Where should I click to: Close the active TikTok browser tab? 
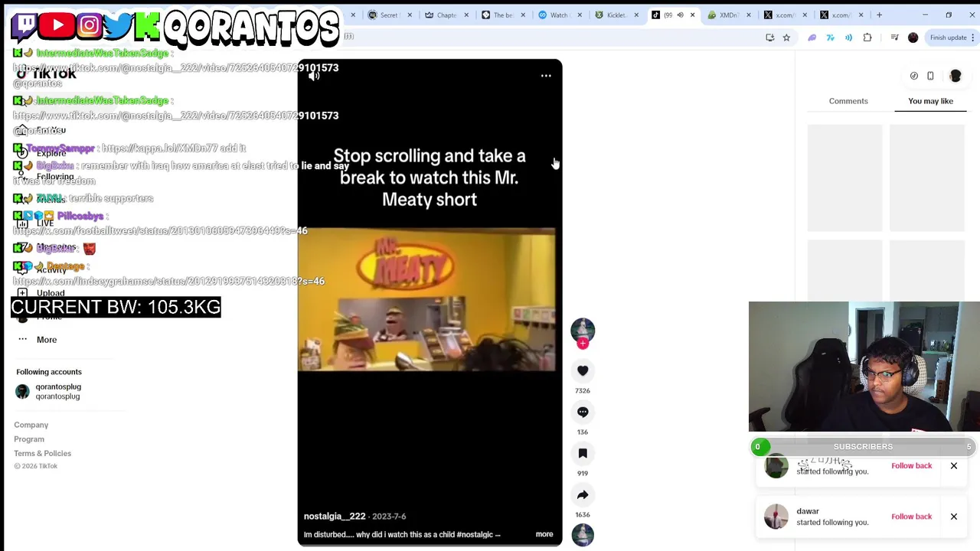[692, 15]
